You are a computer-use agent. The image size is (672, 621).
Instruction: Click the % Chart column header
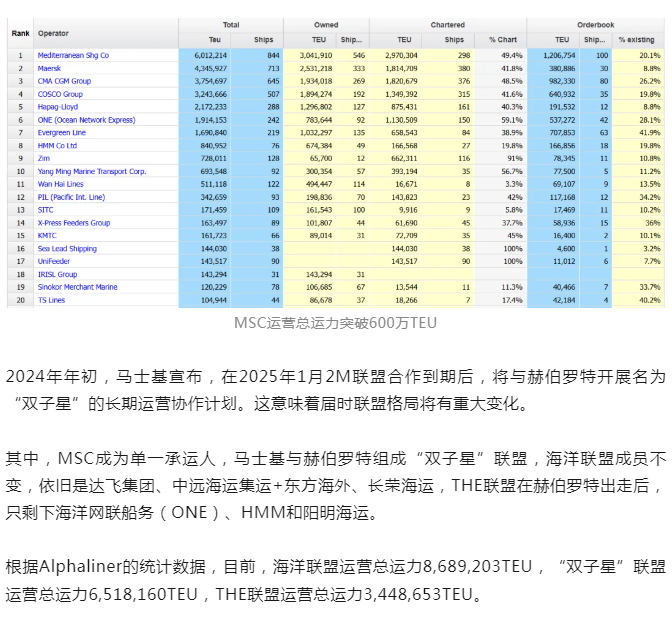(x=503, y=39)
